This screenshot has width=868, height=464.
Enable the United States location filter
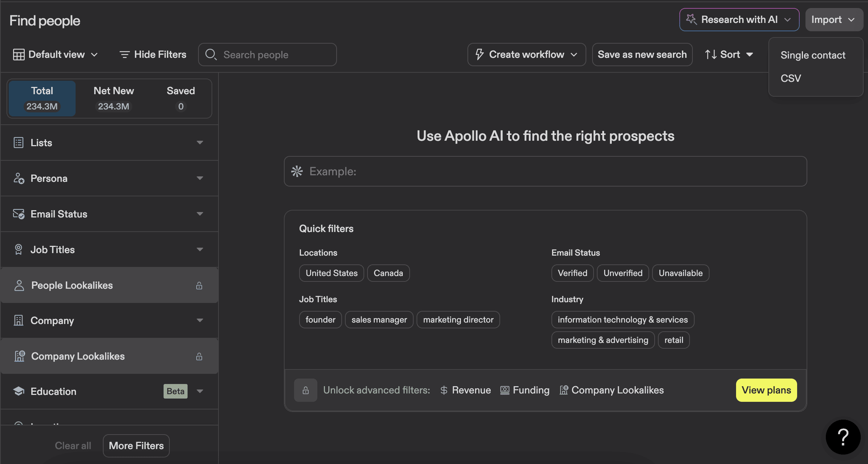point(331,273)
